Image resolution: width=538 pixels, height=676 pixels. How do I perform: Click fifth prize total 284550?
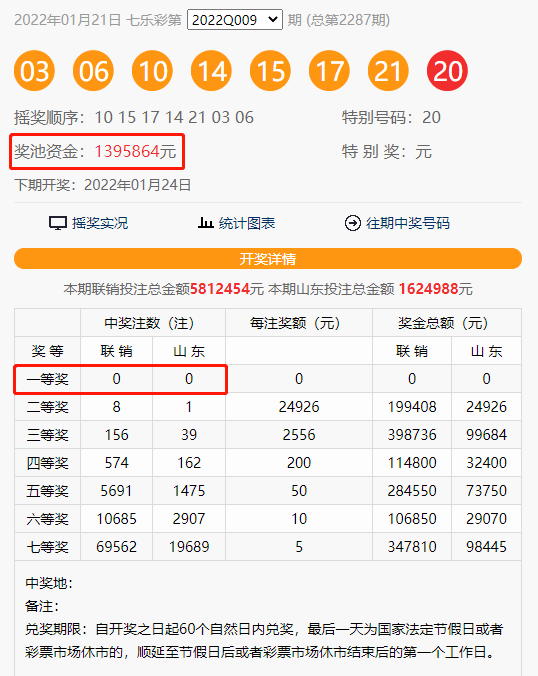412,491
